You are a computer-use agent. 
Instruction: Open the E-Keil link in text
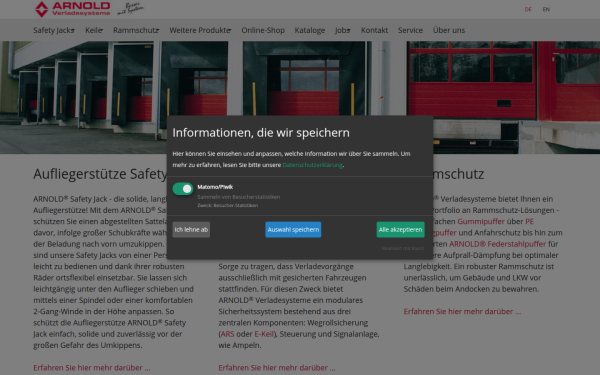point(264,334)
